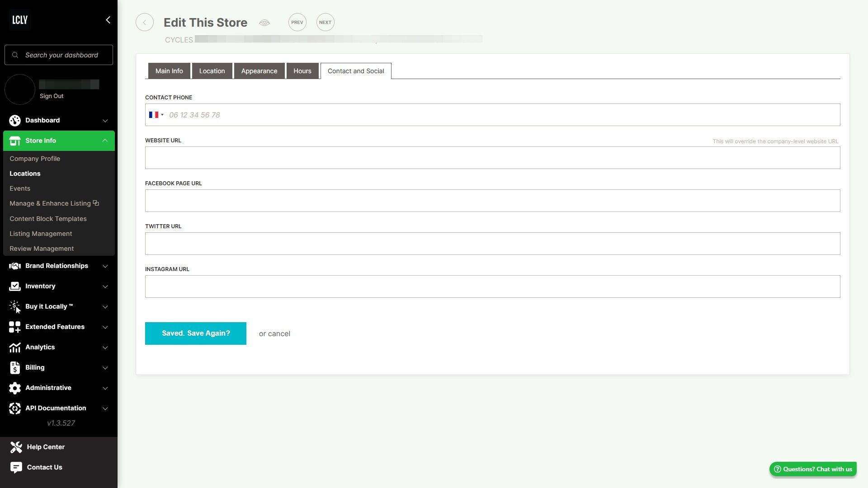Image resolution: width=868 pixels, height=488 pixels.
Task: Click the Contact Us chat icon
Action: (x=16, y=467)
